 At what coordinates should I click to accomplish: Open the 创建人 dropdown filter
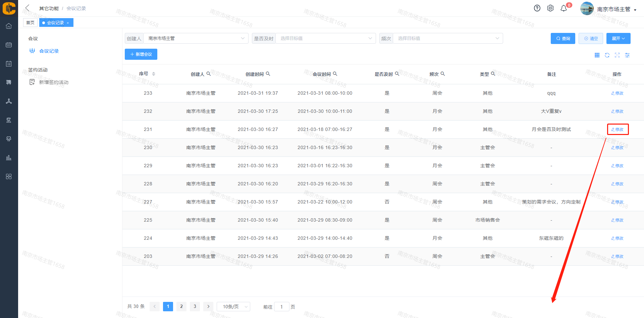[196, 39]
